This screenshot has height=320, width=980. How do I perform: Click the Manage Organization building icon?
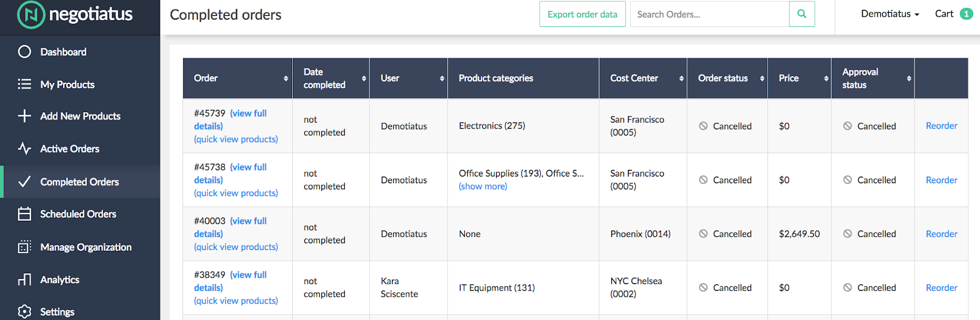[24, 247]
